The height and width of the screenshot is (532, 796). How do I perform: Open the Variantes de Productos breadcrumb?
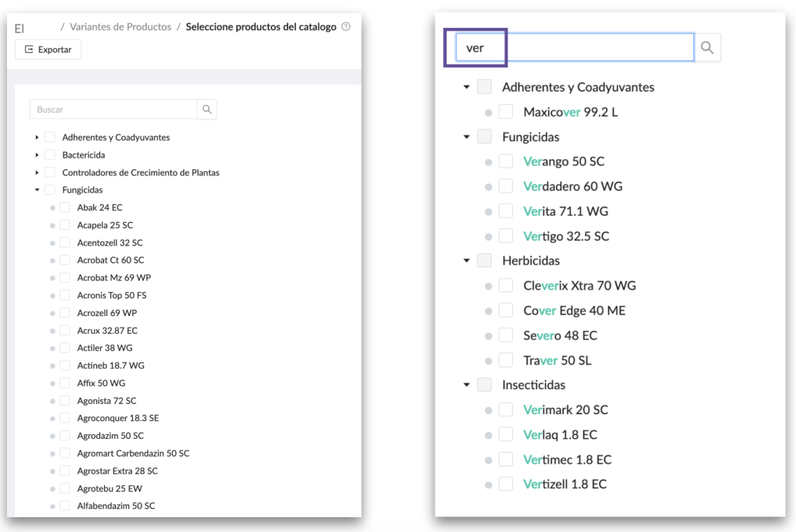point(120,27)
